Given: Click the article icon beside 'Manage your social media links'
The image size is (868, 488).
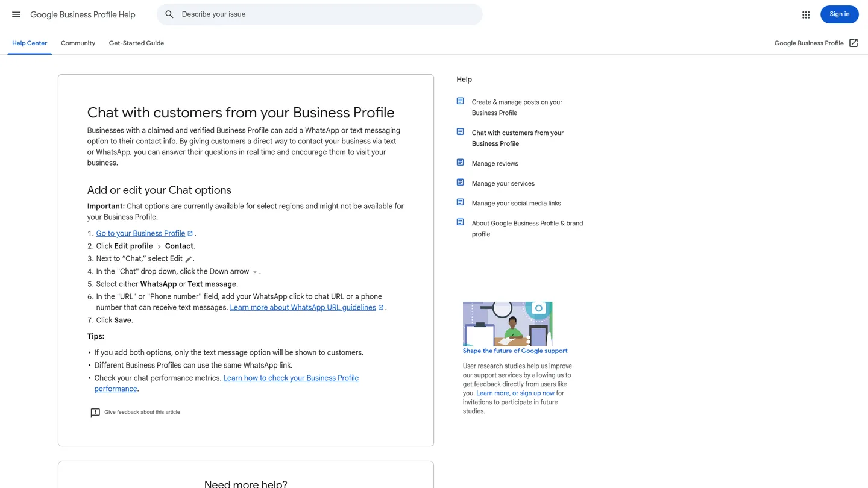Looking at the screenshot, I should pos(460,202).
